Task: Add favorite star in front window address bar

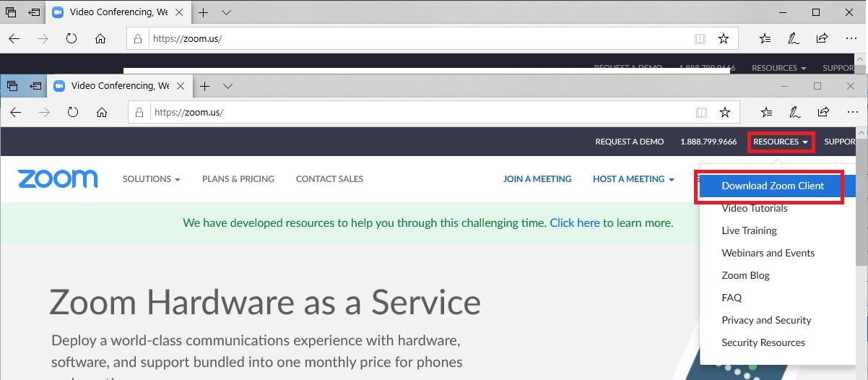Action: (x=724, y=112)
